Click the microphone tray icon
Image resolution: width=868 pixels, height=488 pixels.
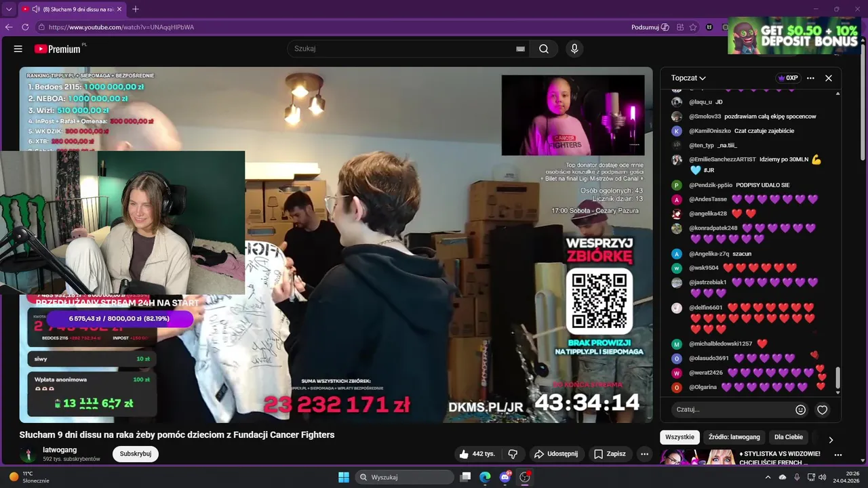coord(797,477)
